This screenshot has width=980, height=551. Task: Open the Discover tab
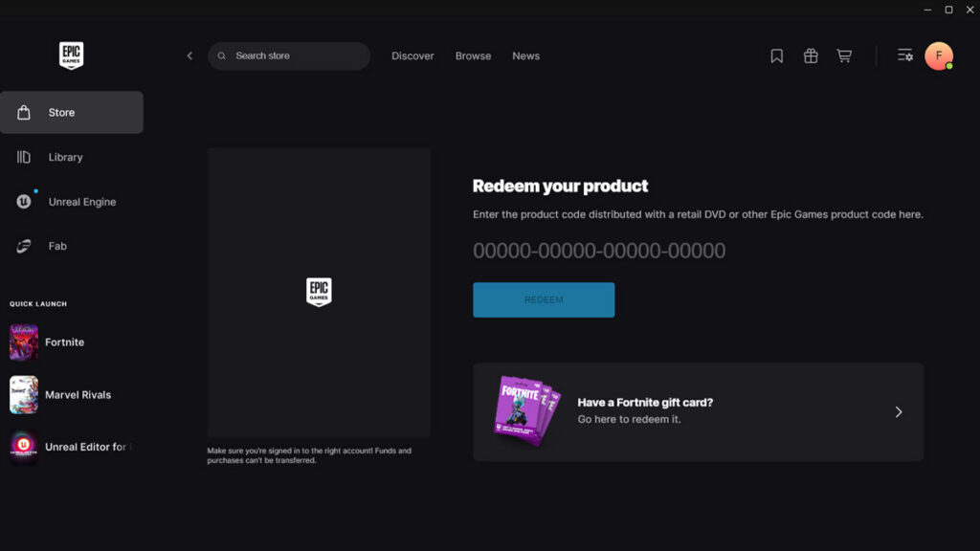[x=412, y=55]
